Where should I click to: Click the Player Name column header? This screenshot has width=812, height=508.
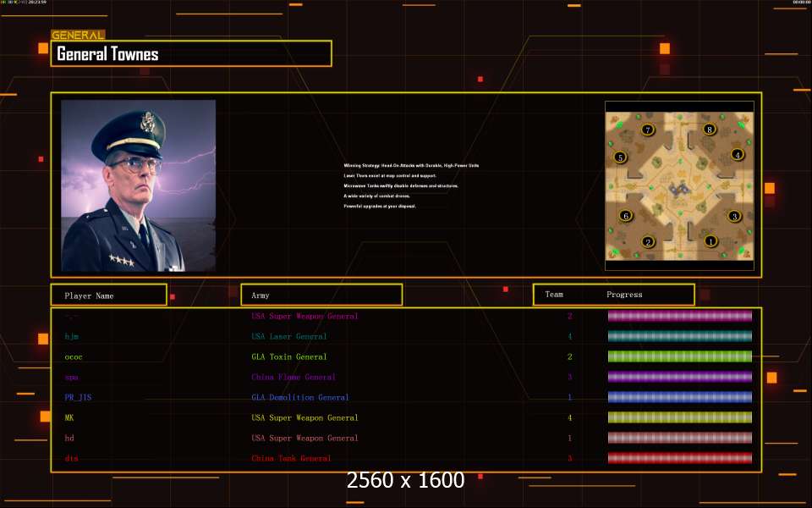pos(109,295)
